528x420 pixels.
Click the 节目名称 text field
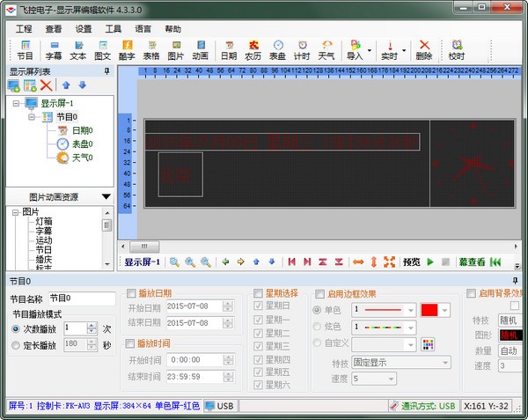81,298
